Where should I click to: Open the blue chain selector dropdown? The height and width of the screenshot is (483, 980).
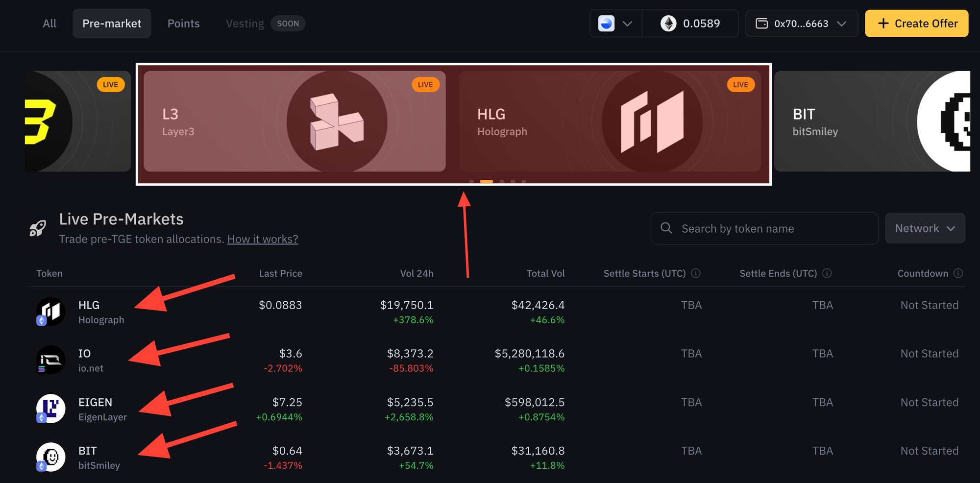point(616,24)
